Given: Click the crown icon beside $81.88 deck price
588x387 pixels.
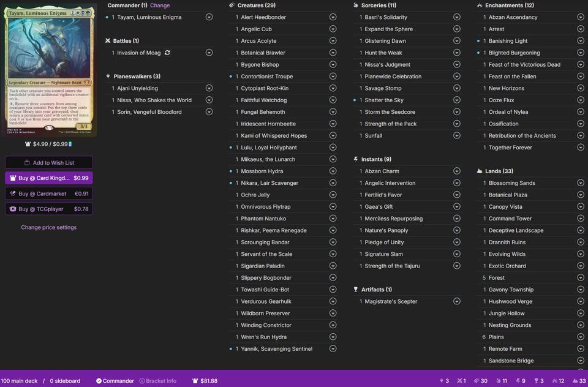Looking at the screenshot, I should 195,381.
